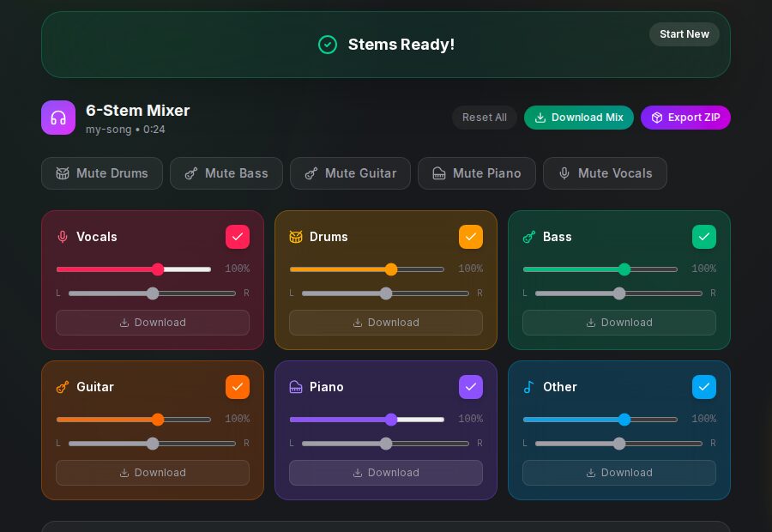The width and height of the screenshot is (772, 532).
Task: Click the L pan label on Drums card
Action: point(292,293)
